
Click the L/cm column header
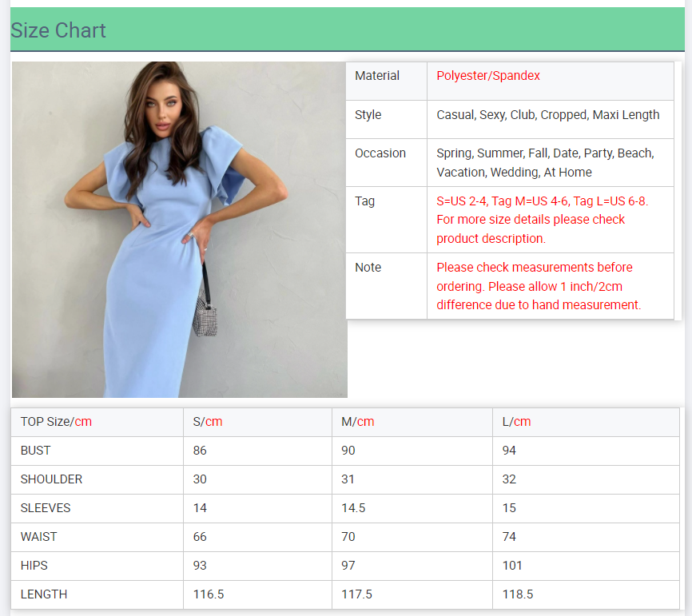point(516,422)
